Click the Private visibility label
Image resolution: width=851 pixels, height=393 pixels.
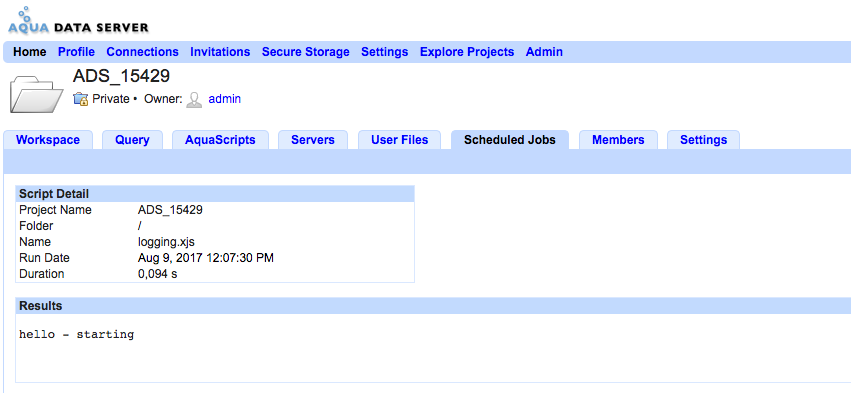(111, 99)
